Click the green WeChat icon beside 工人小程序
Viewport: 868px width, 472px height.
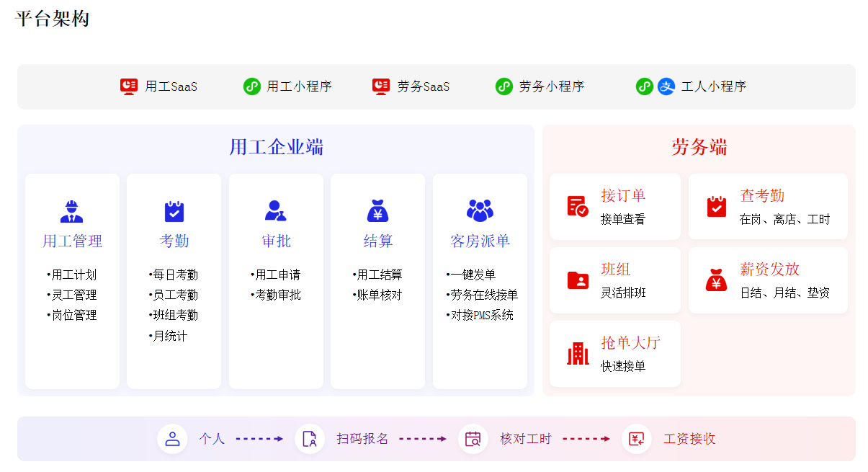pos(645,86)
